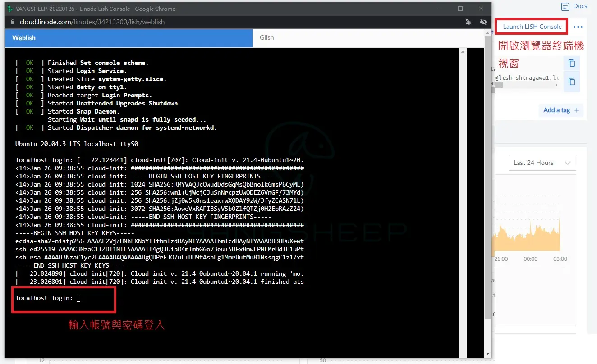Viewport: 597px width, 364px height.
Task: Click the Docs document icon
Action: tap(565, 7)
